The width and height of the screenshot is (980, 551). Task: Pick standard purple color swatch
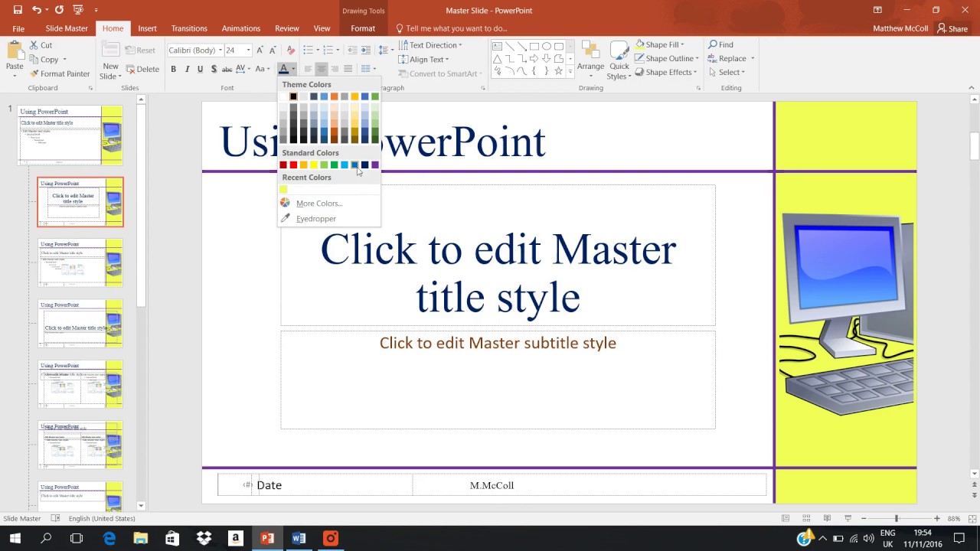(x=375, y=165)
